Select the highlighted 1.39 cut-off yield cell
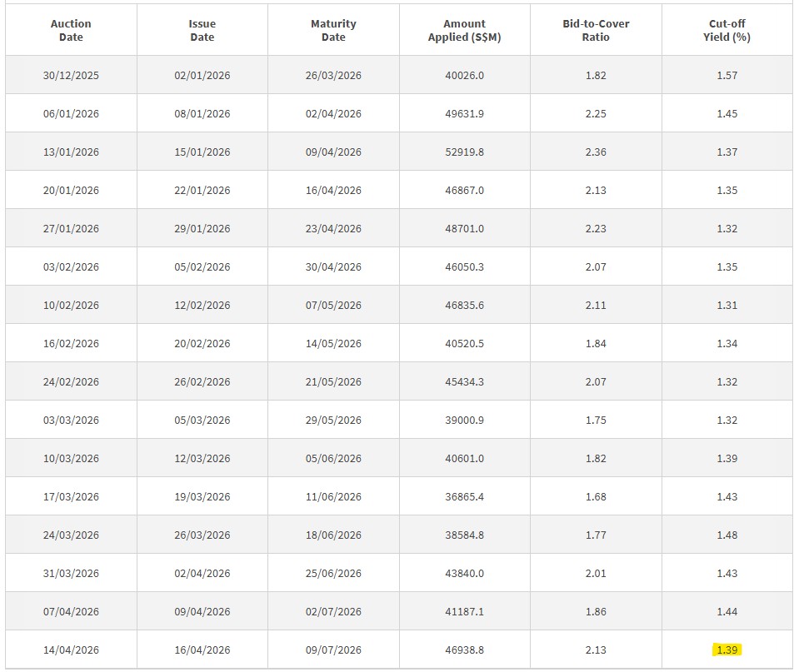Viewport: 799px width, 672px height. [727, 649]
